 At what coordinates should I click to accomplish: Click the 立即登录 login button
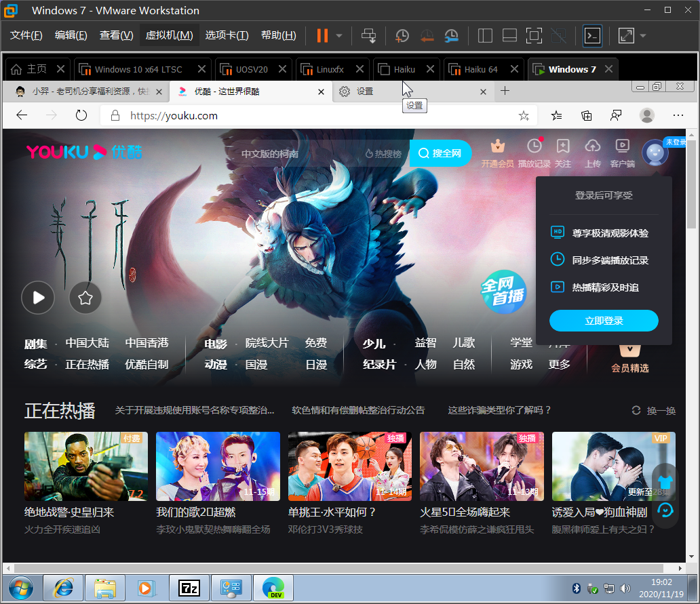click(x=604, y=320)
